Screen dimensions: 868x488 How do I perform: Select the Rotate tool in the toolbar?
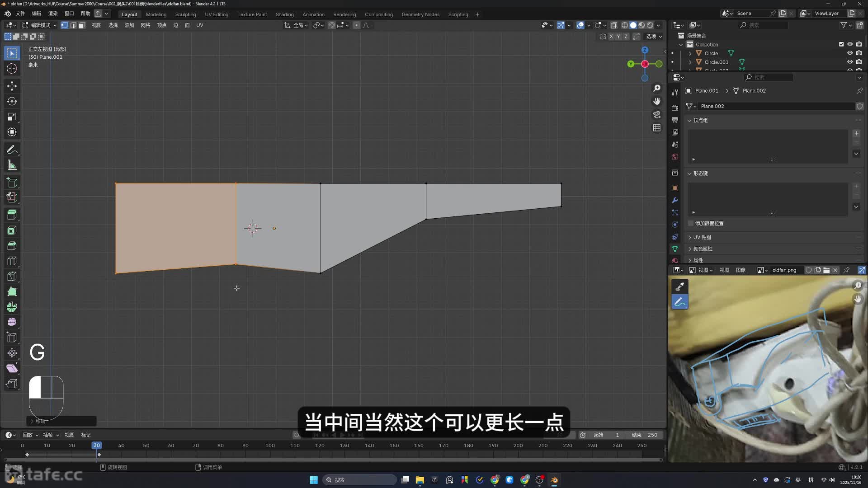click(x=12, y=101)
